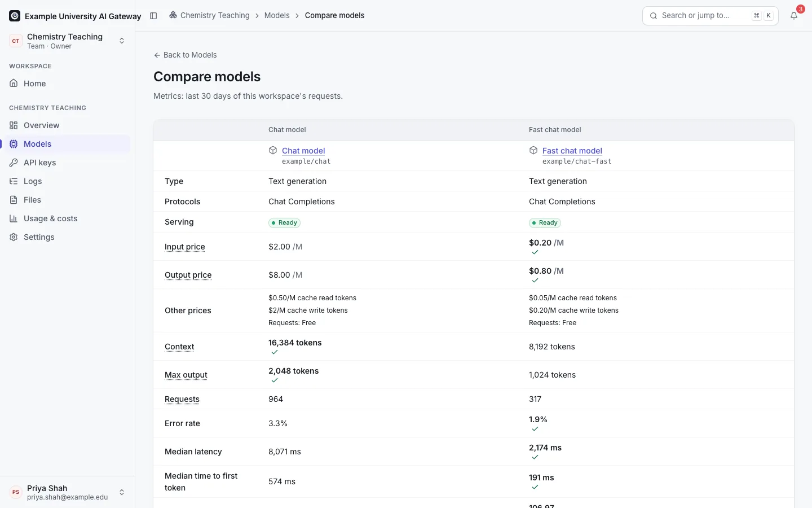The width and height of the screenshot is (812, 508).
Task: Click the 2,174 ms median latency value
Action: [545, 448]
